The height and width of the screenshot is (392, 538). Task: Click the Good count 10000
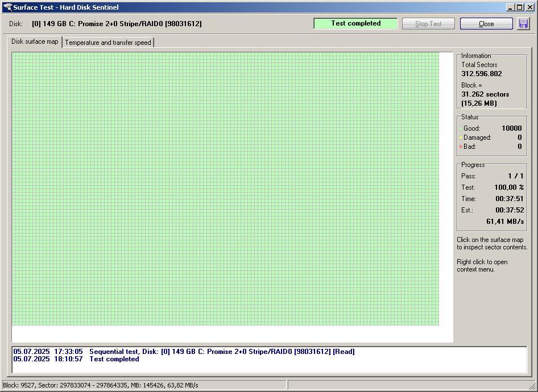(x=512, y=128)
